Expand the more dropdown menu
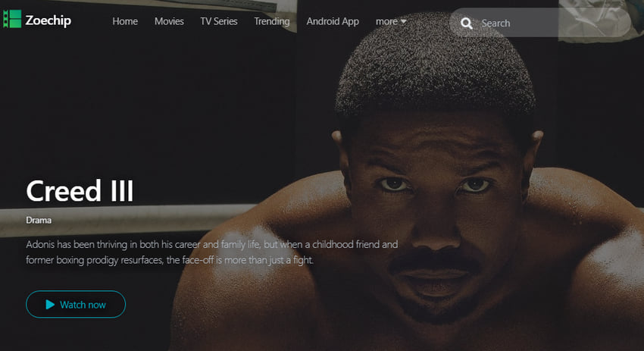The width and height of the screenshot is (644, 351). tap(391, 21)
